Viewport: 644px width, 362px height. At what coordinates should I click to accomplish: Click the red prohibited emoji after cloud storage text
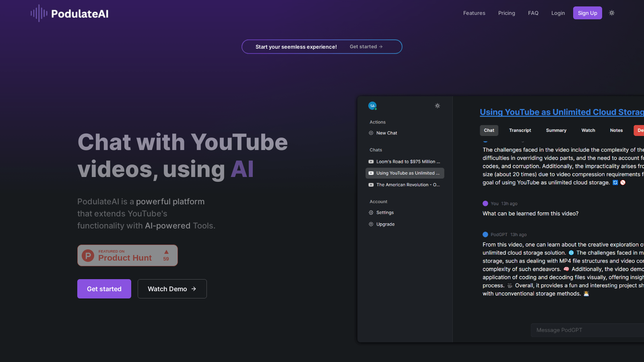[623, 183]
